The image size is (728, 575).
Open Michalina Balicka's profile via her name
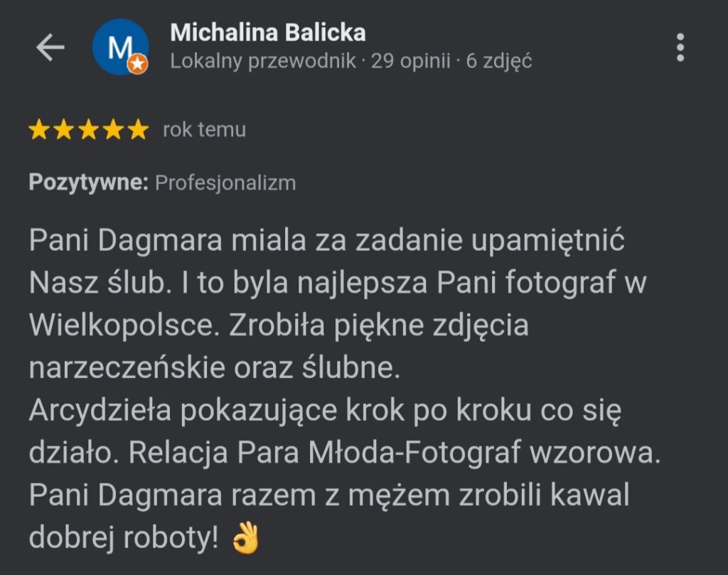[268, 32]
